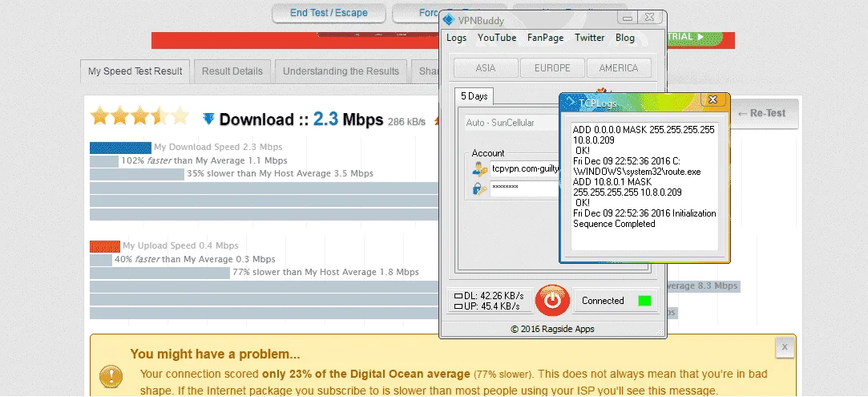Click the username field with tcpvpn.com-guilty

point(523,168)
